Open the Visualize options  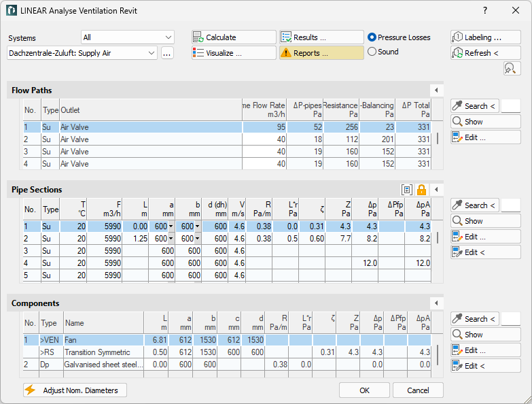(234, 53)
